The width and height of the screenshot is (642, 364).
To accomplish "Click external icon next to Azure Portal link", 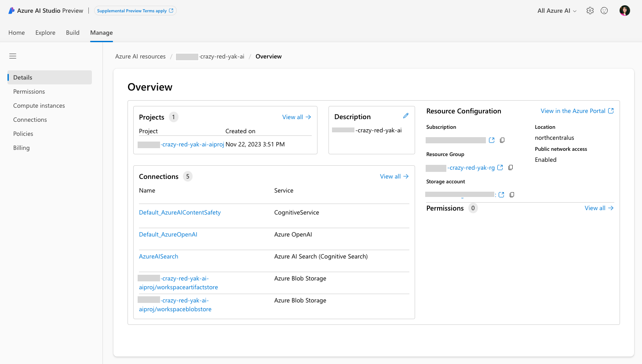I will tap(611, 111).
